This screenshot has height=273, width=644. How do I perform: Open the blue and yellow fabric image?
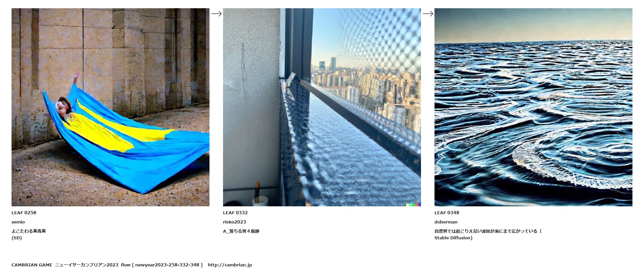pos(111,107)
